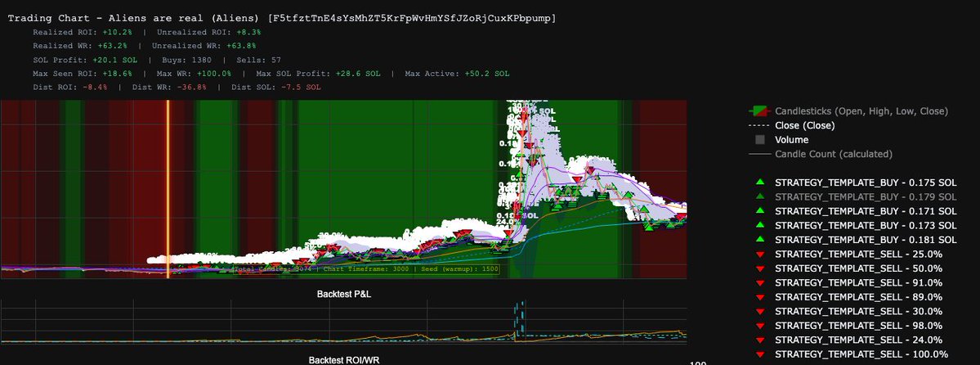This screenshot has width=980, height=365.
Task: Click the Candlesticks legend candle icon
Action: click(760, 110)
